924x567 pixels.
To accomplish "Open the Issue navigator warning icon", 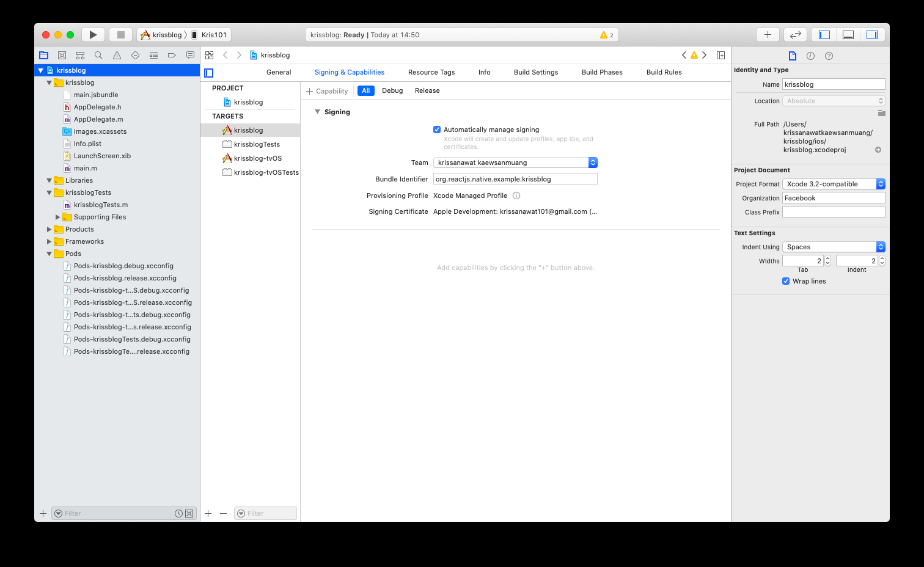I will (117, 55).
